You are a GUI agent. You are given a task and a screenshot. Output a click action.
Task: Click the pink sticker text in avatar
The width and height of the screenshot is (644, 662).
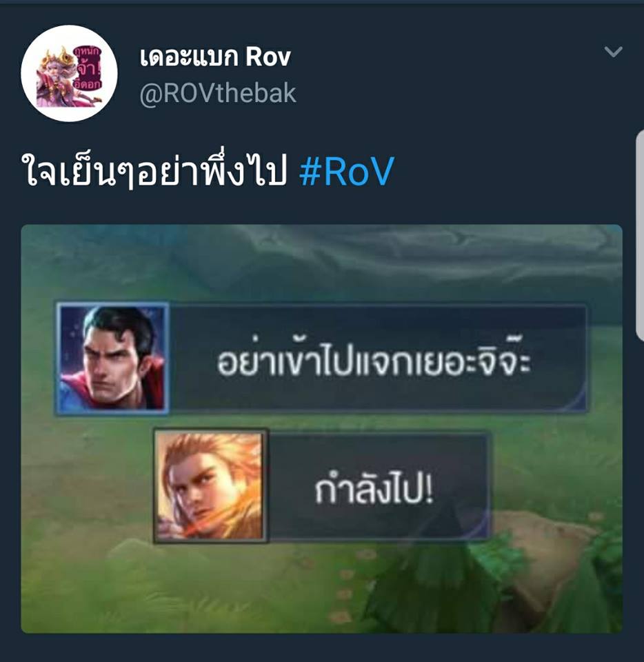[88, 68]
